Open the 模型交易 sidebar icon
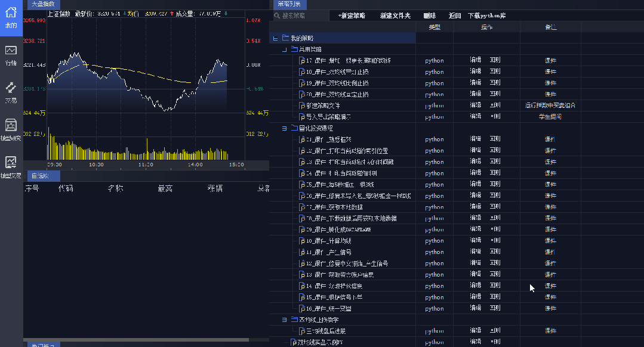 point(11,168)
